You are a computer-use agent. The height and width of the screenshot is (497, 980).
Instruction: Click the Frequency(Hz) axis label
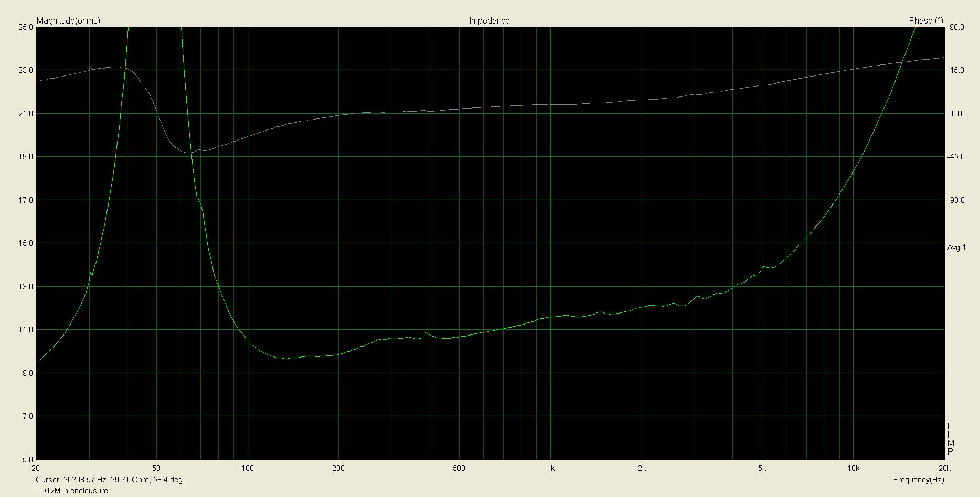click(x=918, y=480)
